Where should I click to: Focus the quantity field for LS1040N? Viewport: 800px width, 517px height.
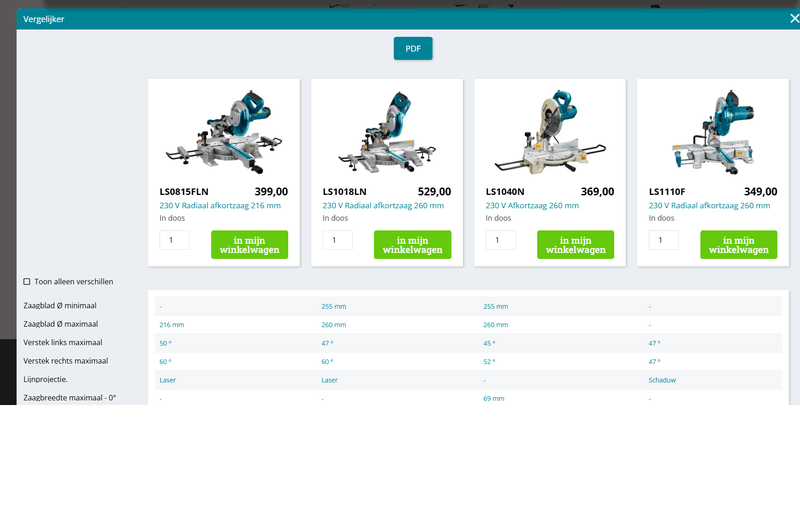coord(501,240)
